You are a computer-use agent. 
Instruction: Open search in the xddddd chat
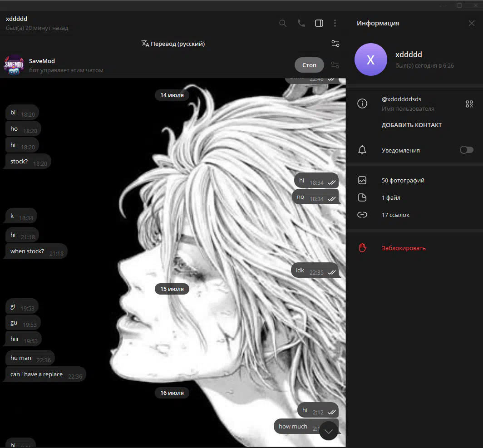(282, 24)
